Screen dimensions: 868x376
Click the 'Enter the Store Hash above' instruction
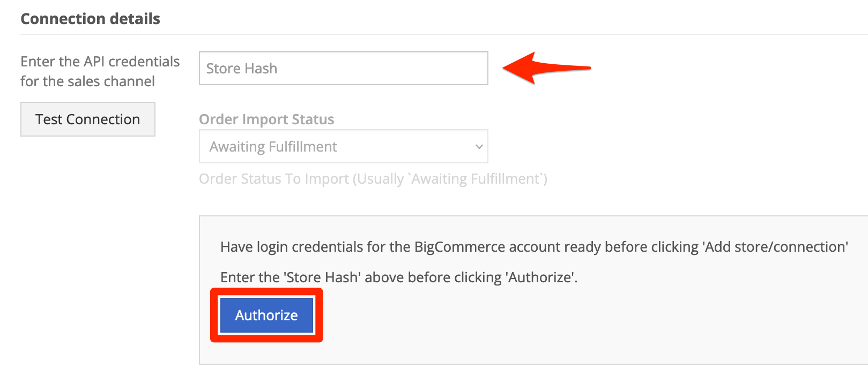point(399,277)
